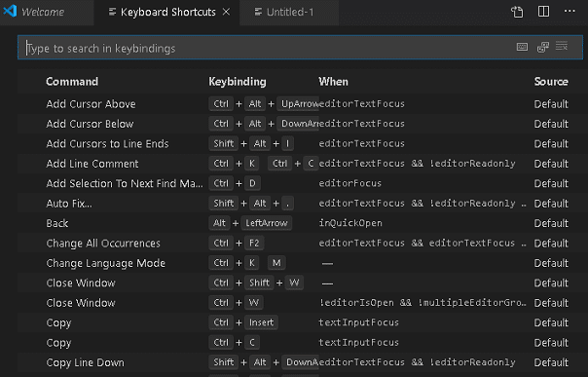Click Ctrl + W keybinding for Close Window

point(236,303)
